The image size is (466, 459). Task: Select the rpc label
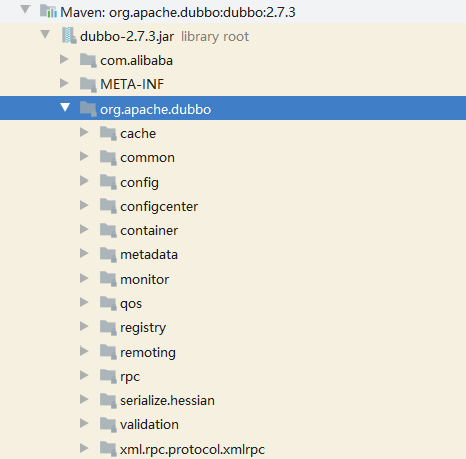pyautogui.click(x=130, y=377)
